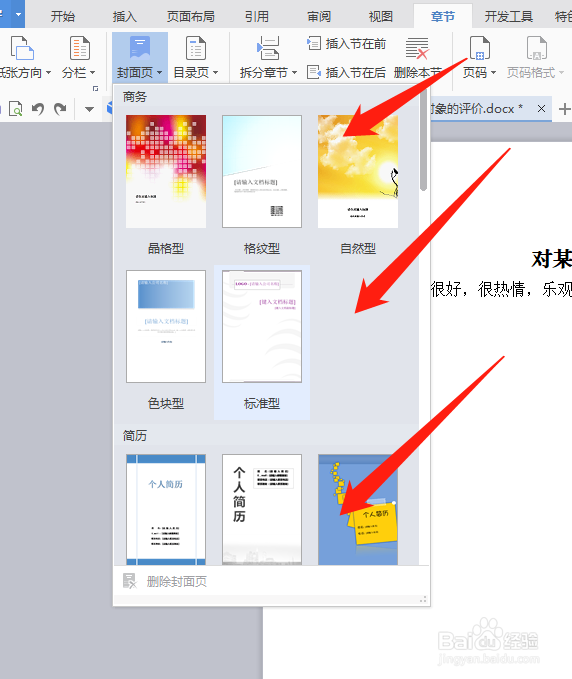Switch to the 视图 tab
Image resolution: width=572 pixels, height=679 pixels.
click(381, 16)
